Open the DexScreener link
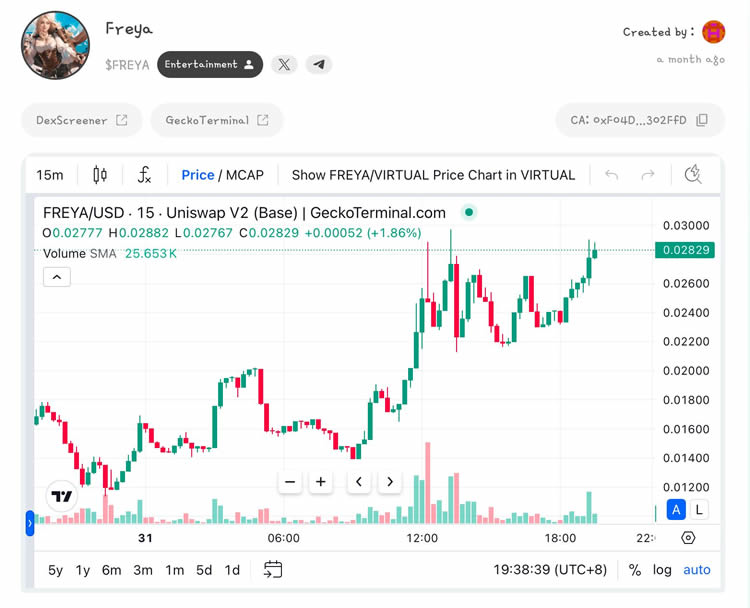Viewport: 750px width, 608px height. 81,120
